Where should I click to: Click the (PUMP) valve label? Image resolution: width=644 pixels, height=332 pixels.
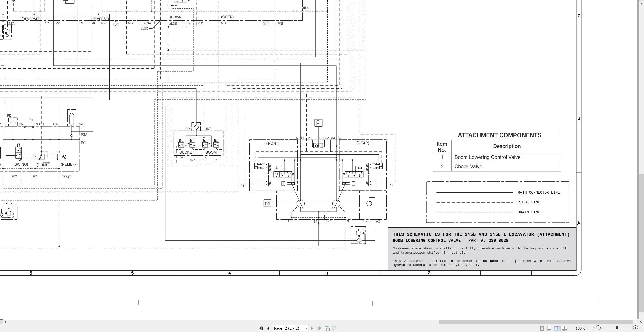[43, 165]
